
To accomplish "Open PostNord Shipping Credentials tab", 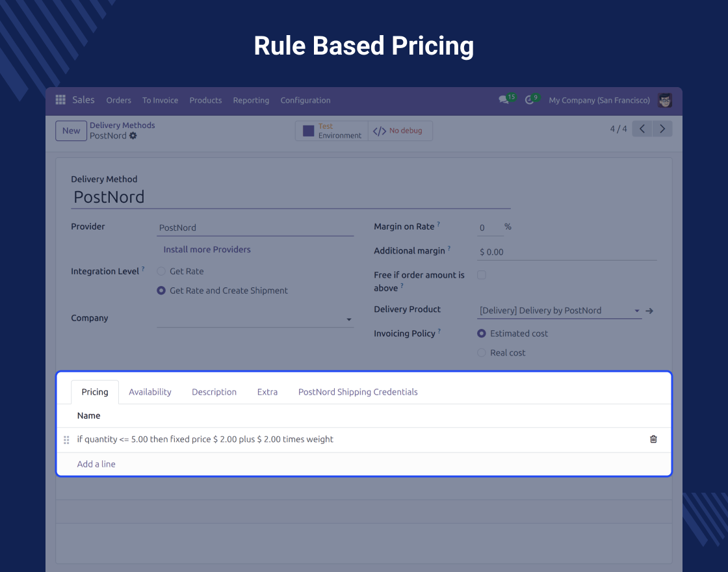I will click(358, 392).
